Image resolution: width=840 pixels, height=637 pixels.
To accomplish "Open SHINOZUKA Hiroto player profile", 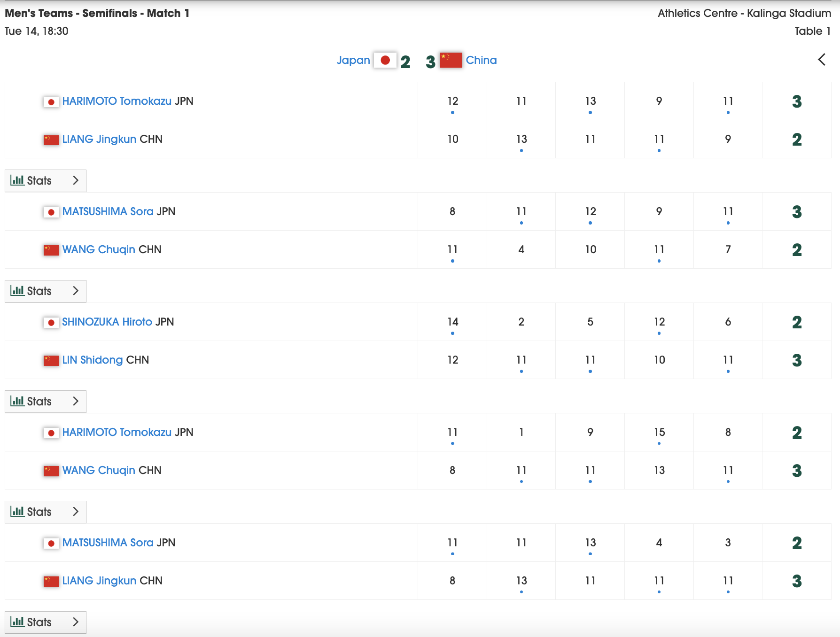I will (107, 322).
